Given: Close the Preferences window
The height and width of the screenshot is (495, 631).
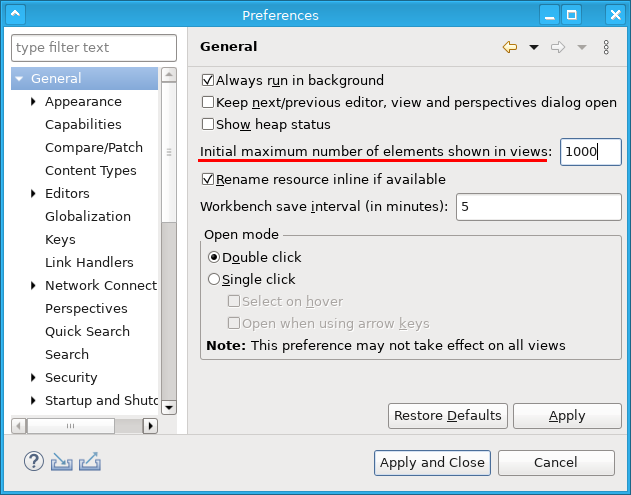Looking at the screenshot, I should pos(615,15).
